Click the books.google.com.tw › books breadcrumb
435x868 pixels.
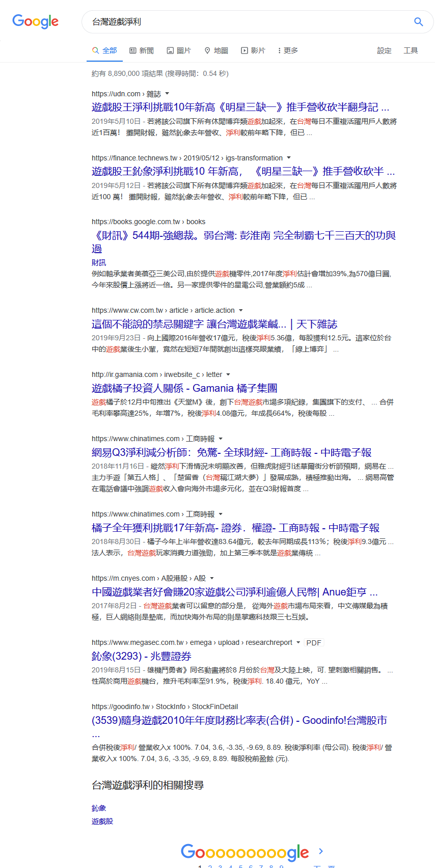tap(149, 222)
